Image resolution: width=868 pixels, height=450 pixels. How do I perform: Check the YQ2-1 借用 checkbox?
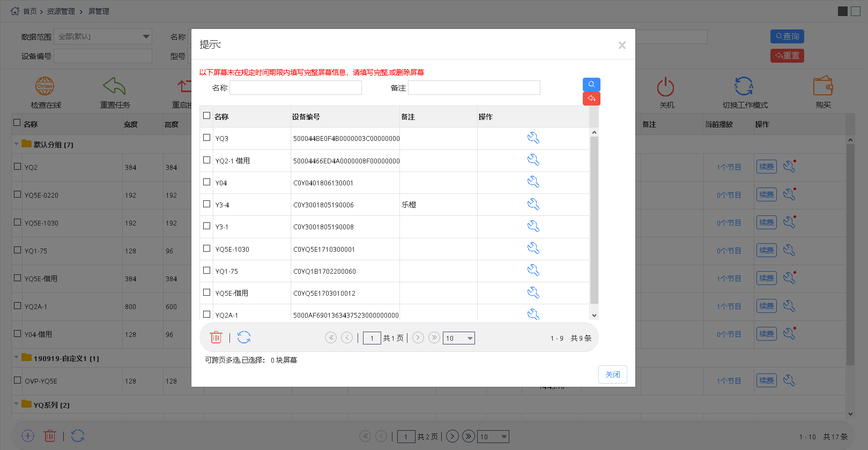click(206, 160)
